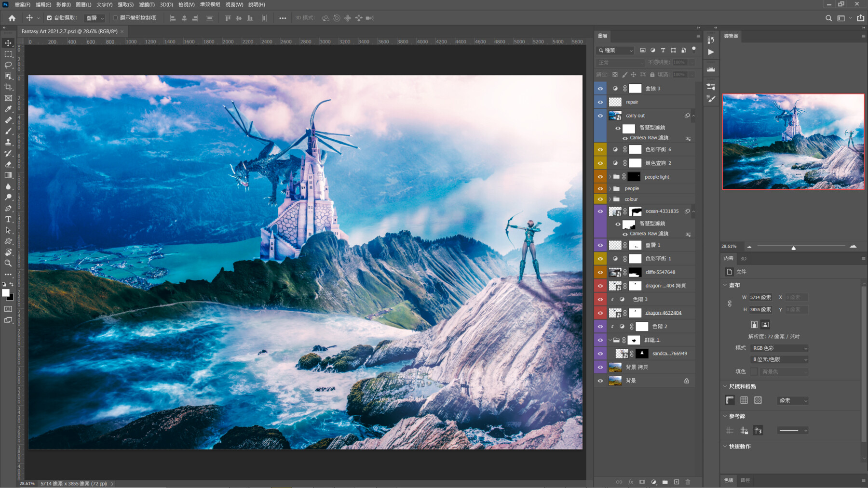Click the 不透明度 value field in Layers panel

point(679,62)
